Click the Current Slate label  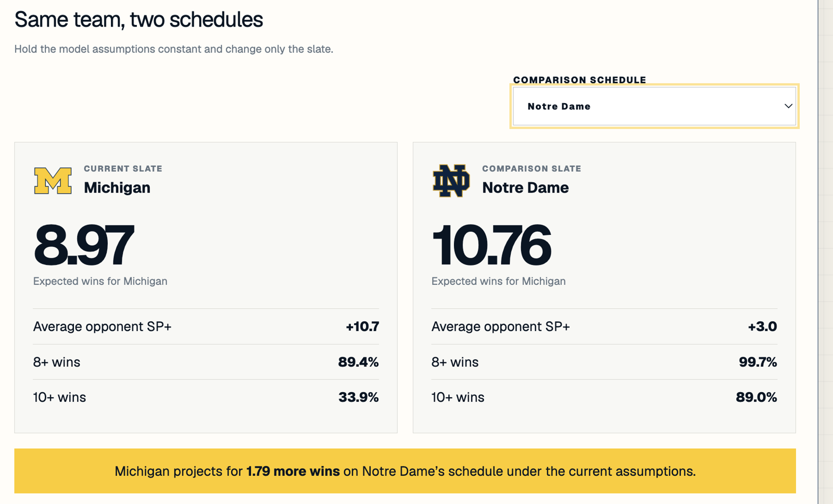(x=123, y=169)
